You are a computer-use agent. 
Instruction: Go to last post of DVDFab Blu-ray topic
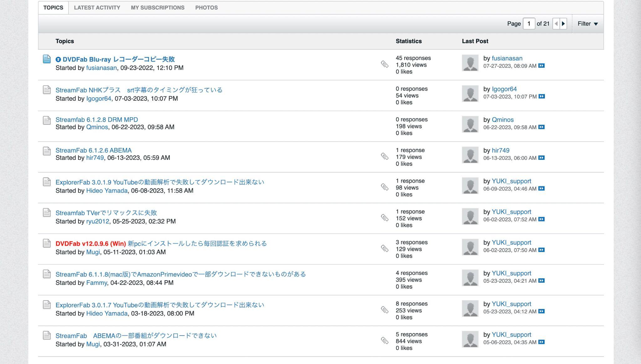click(x=541, y=66)
